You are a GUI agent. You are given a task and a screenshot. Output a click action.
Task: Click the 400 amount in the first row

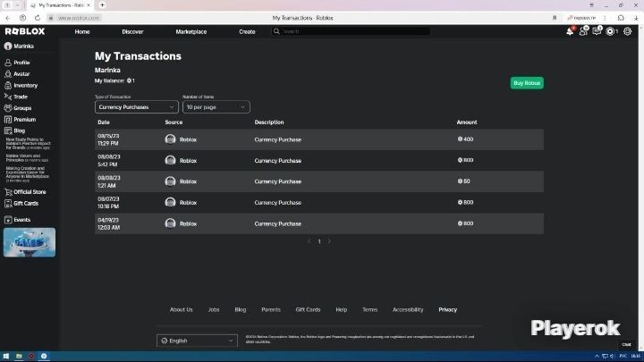click(465, 139)
